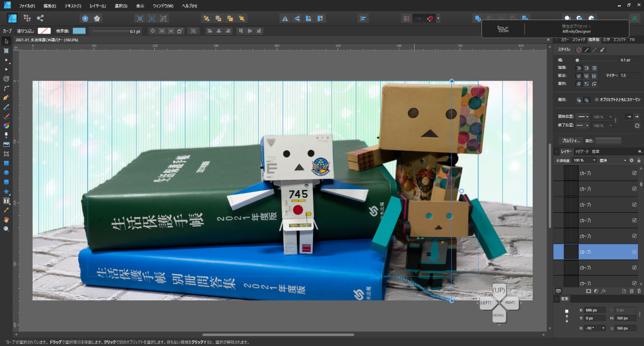Set stroke style to textured brush
Image resolution: width=644 pixels, height=346 pixels.
(603, 50)
